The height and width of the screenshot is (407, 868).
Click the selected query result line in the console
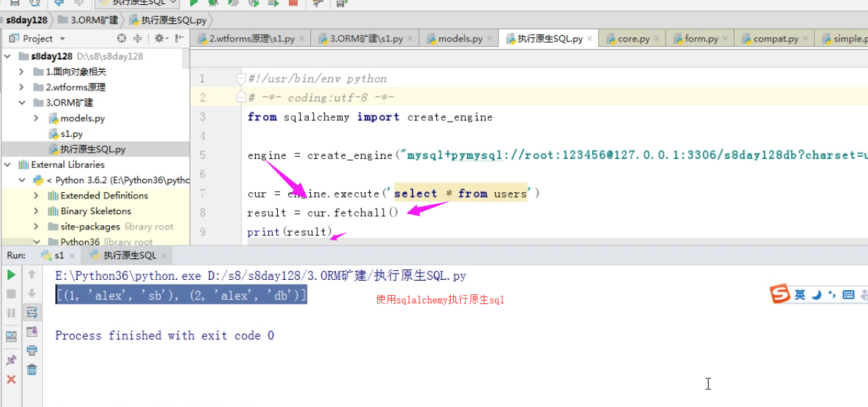181,295
